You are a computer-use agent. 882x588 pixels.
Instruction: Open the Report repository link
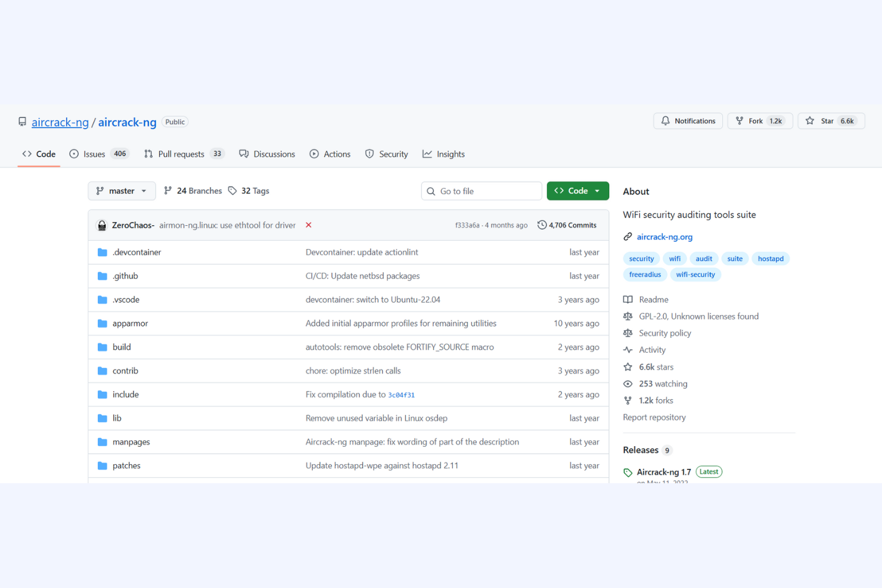(x=654, y=417)
